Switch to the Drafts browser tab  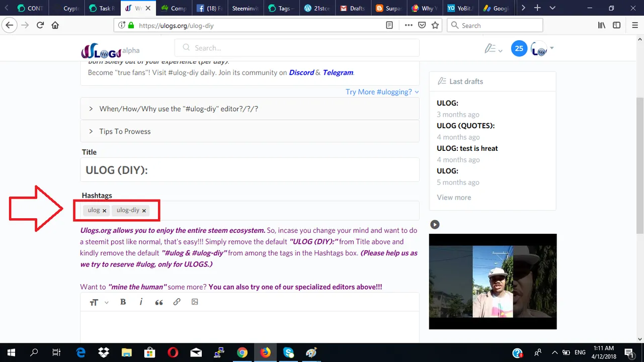click(x=353, y=8)
